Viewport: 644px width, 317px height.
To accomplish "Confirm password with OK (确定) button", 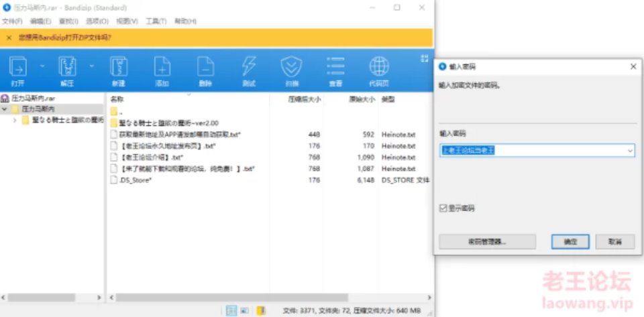I will point(570,241).
